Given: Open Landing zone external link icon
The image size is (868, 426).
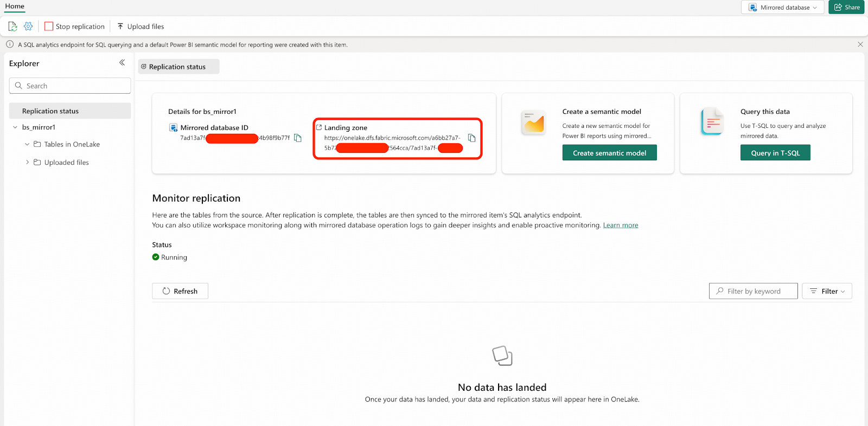Looking at the screenshot, I should pyautogui.click(x=319, y=127).
